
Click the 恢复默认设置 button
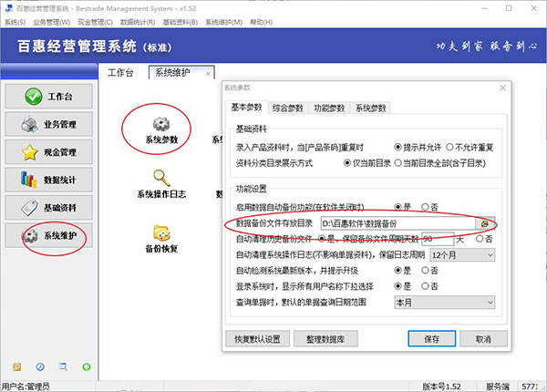[257, 338]
